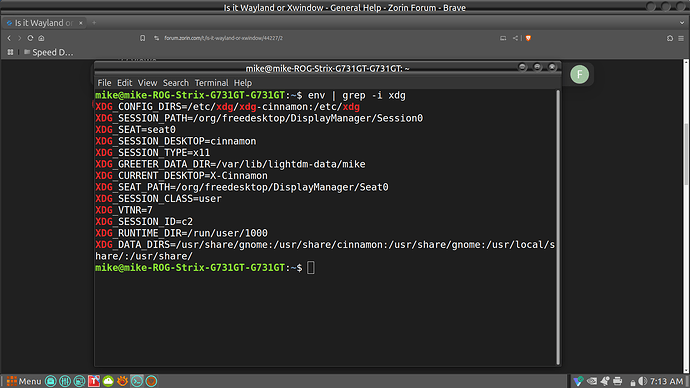Open the 7:13 AM clock calendar

coord(666,381)
